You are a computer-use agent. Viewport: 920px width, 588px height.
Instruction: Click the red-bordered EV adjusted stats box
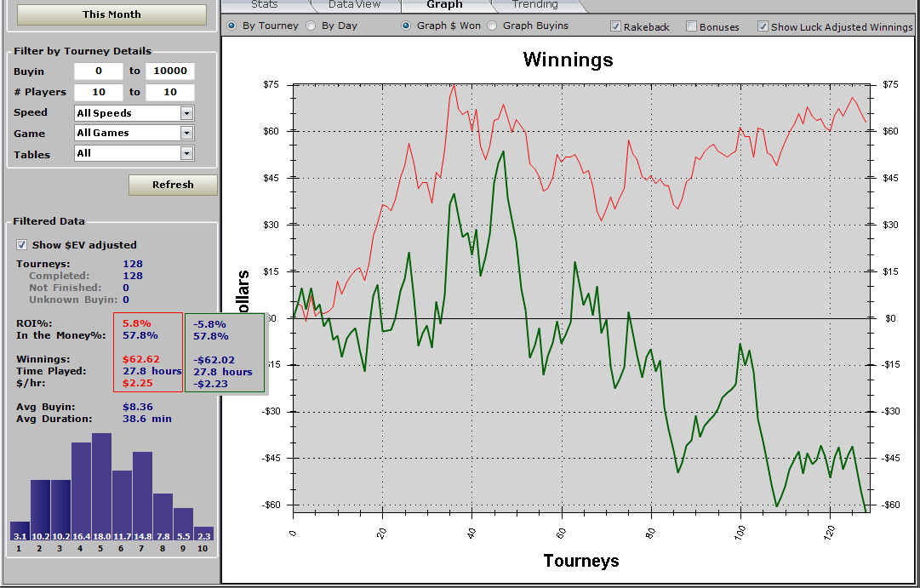tap(148, 352)
